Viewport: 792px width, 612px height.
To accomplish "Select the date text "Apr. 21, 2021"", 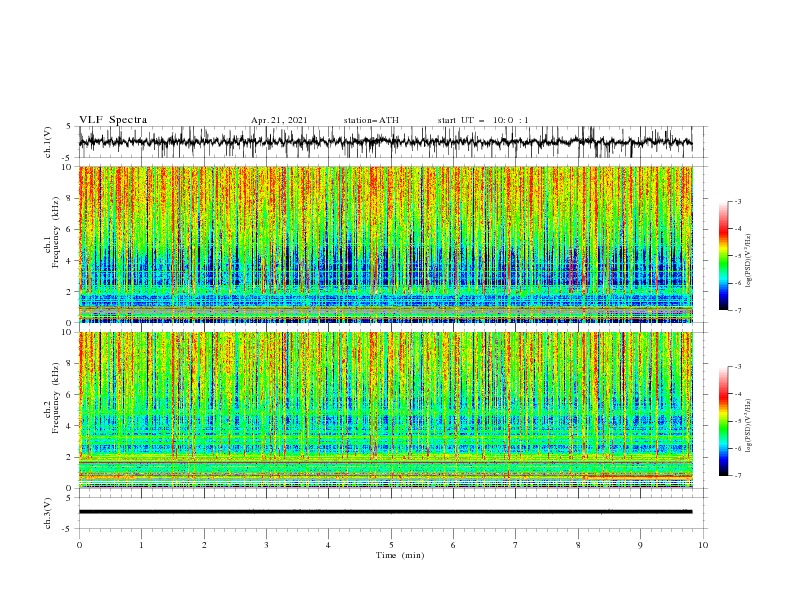I will coord(279,120).
